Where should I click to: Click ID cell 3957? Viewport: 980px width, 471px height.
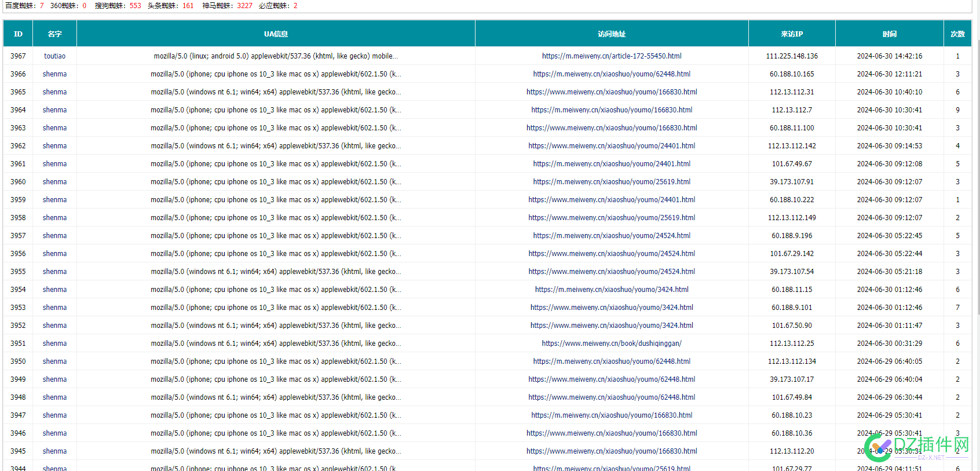18,236
